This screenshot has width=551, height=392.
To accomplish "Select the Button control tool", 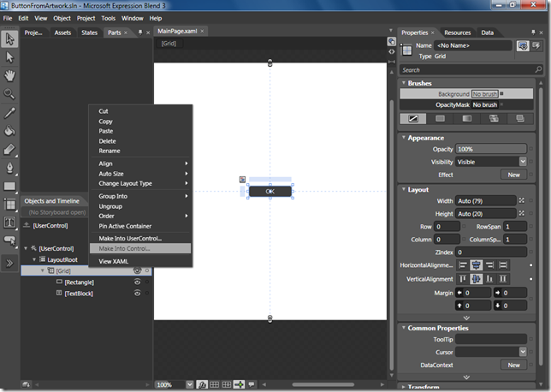I will pyautogui.click(x=9, y=241).
